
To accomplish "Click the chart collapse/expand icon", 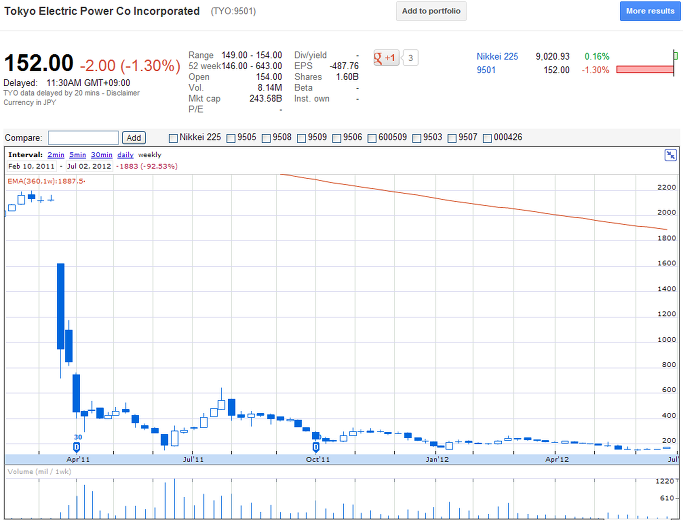I will 670,155.
